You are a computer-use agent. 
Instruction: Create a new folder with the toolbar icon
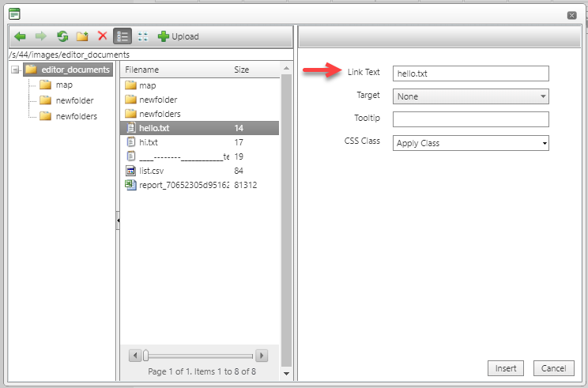82,36
